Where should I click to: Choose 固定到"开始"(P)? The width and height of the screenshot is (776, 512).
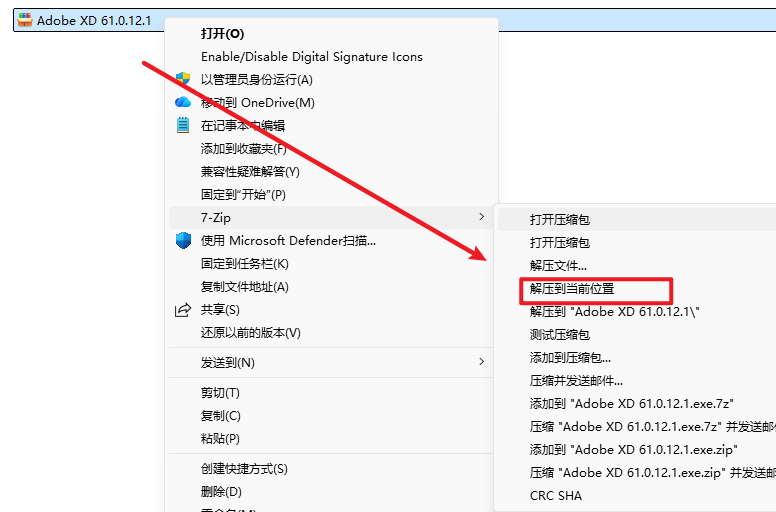click(243, 194)
